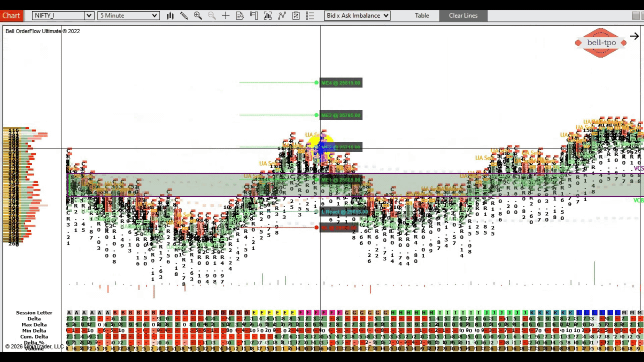The image size is (644, 362).
Task: Switch to the Chart tab
Action: tap(11, 16)
